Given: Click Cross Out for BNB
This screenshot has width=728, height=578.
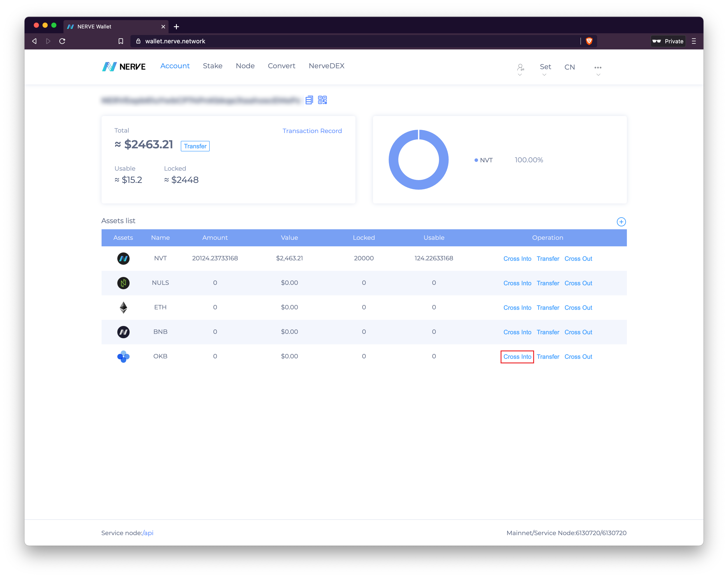Looking at the screenshot, I should coord(578,332).
